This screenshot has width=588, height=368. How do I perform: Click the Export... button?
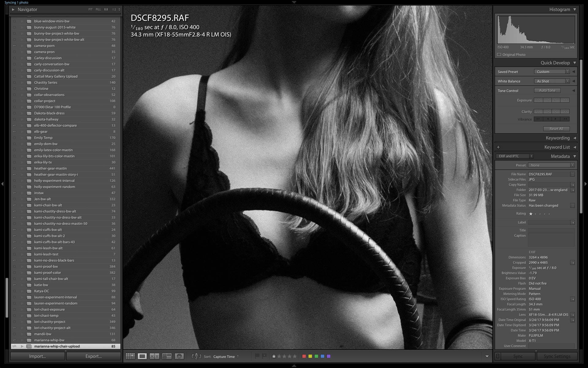94,356
